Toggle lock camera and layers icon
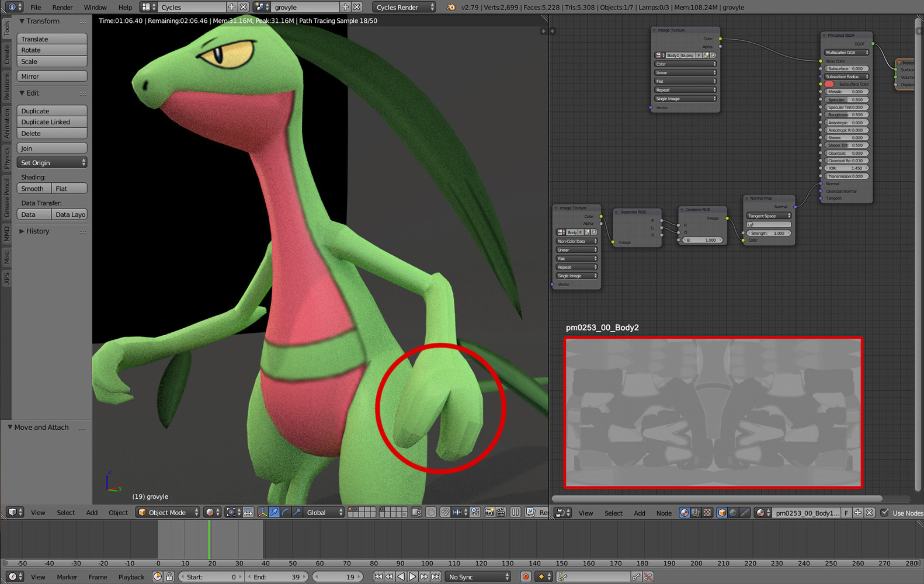 pyautogui.click(x=416, y=512)
